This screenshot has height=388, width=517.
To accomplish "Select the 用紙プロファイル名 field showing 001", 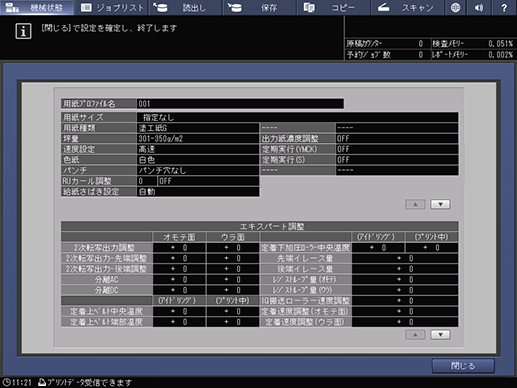I will (x=240, y=104).
